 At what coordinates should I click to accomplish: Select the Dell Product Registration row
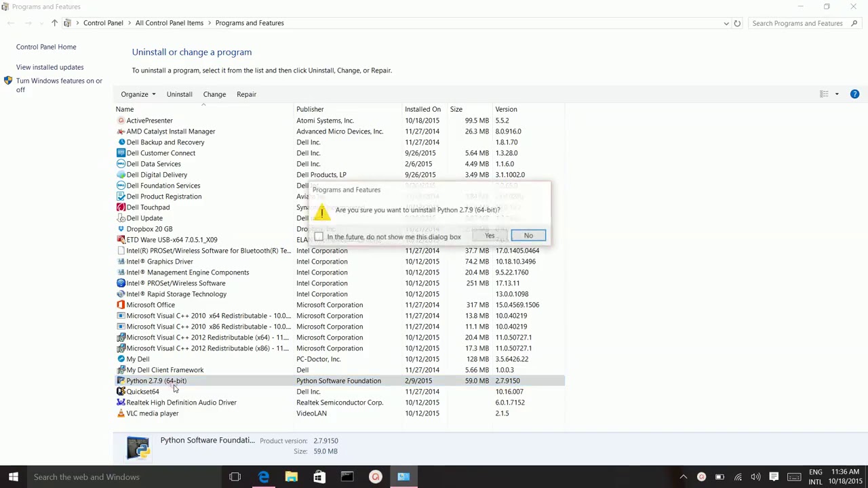coord(339,197)
